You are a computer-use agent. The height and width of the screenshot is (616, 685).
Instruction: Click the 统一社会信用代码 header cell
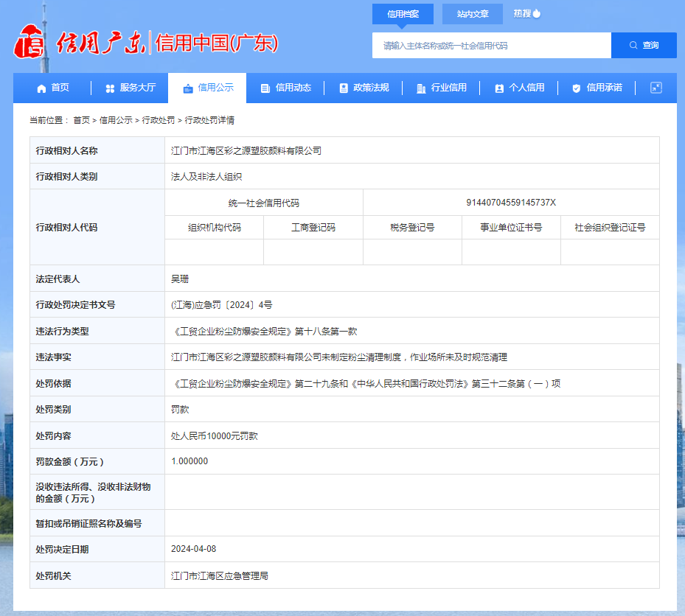[264, 203]
